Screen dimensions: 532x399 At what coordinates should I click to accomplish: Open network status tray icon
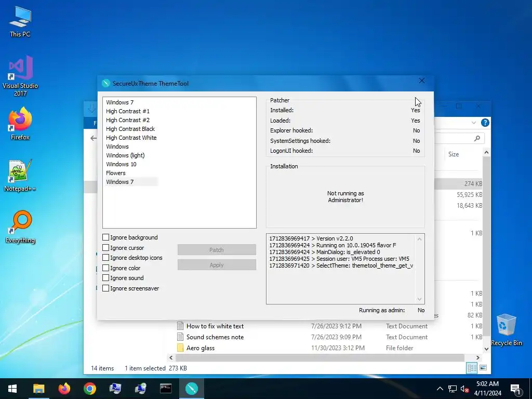tap(453, 389)
